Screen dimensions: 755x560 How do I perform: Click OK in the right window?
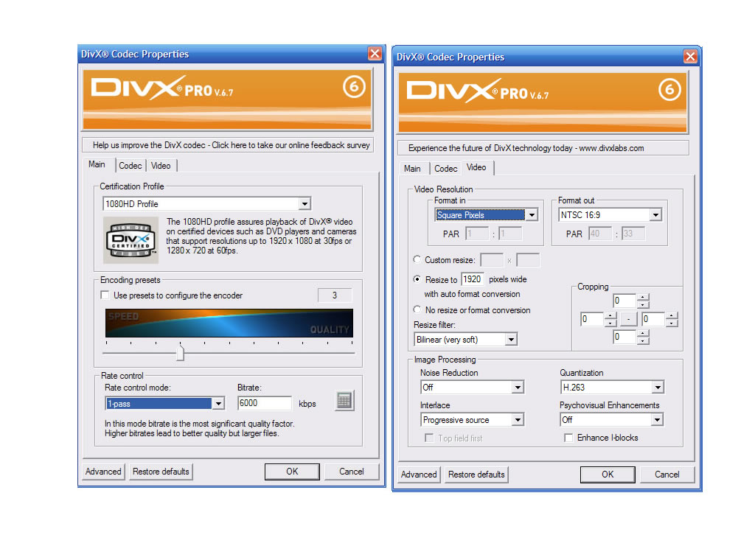608,475
